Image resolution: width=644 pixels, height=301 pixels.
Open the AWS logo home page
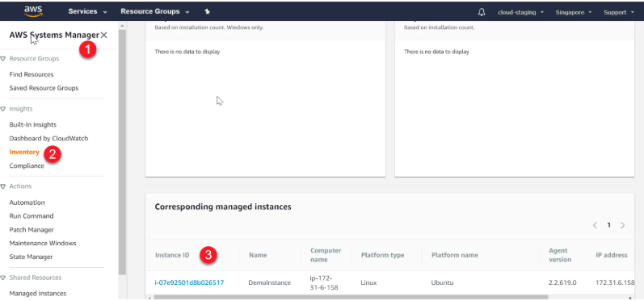tap(33, 11)
